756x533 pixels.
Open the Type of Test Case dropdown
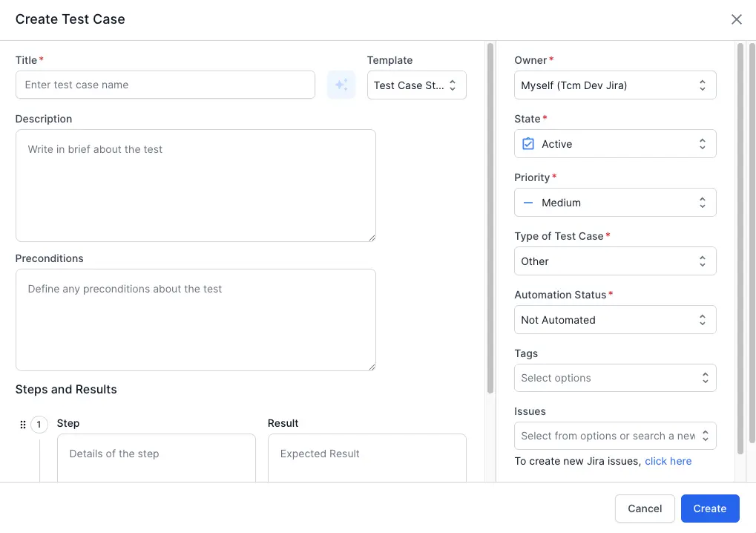coord(614,261)
